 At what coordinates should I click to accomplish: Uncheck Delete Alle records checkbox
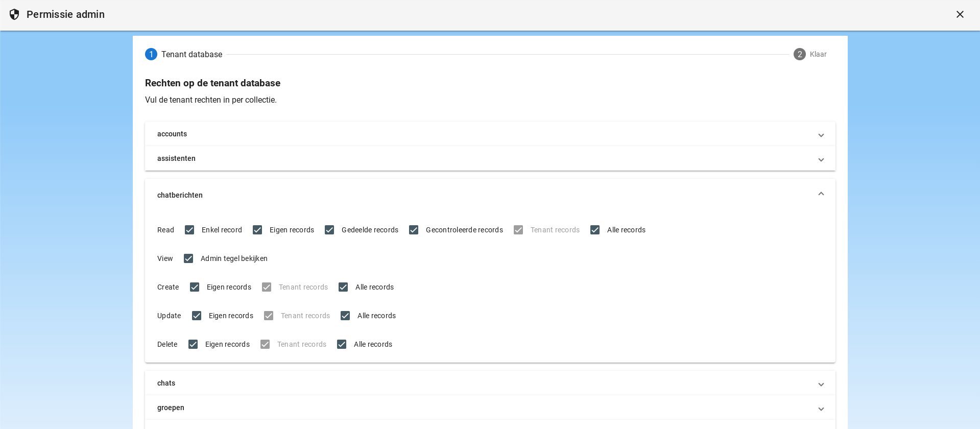342,344
